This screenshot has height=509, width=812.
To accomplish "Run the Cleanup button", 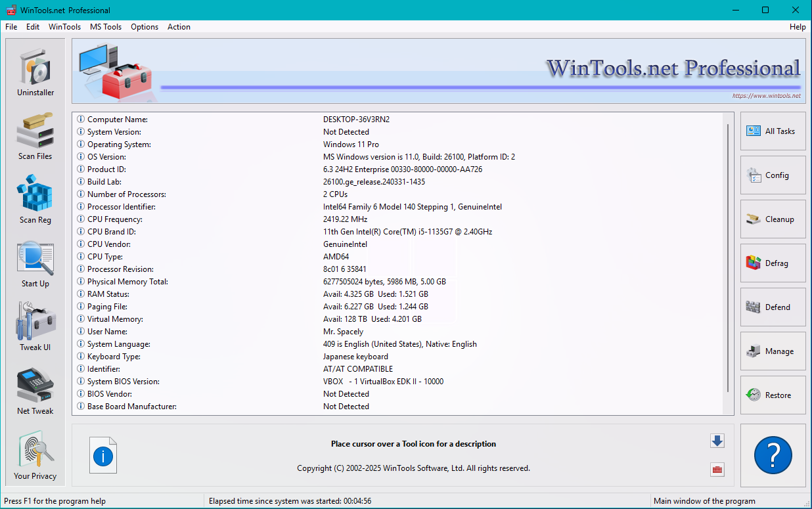I will click(x=773, y=219).
